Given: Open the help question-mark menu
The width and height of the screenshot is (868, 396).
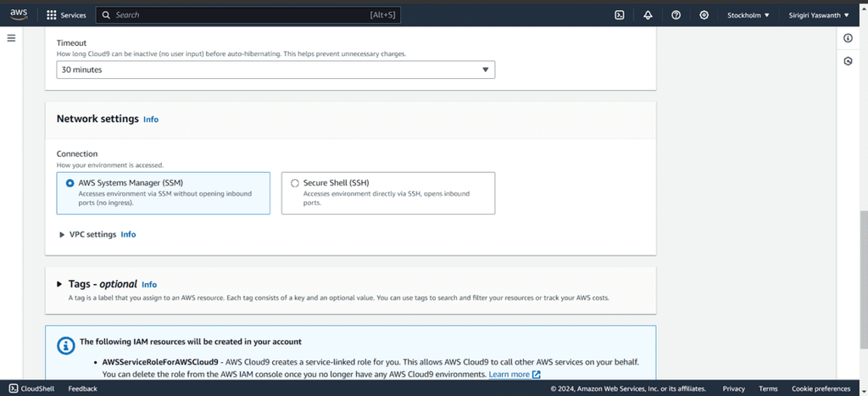Looking at the screenshot, I should (676, 15).
